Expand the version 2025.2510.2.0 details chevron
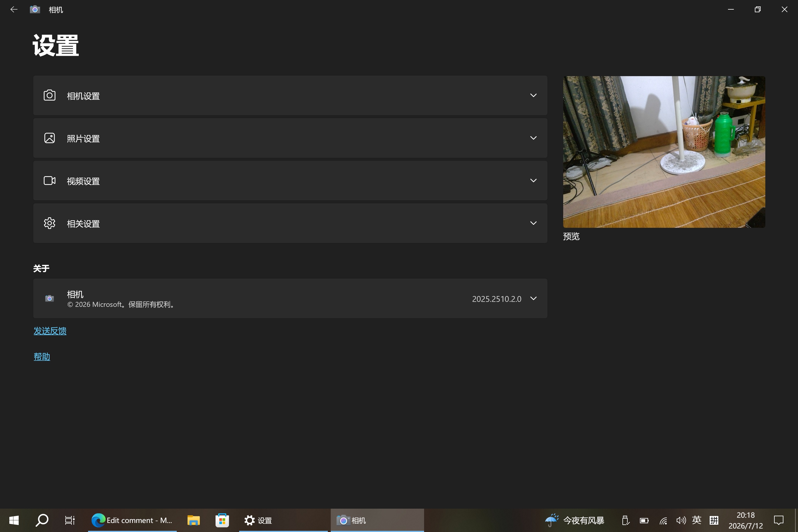Screen dimensions: 798x532 tap(533, 299)
